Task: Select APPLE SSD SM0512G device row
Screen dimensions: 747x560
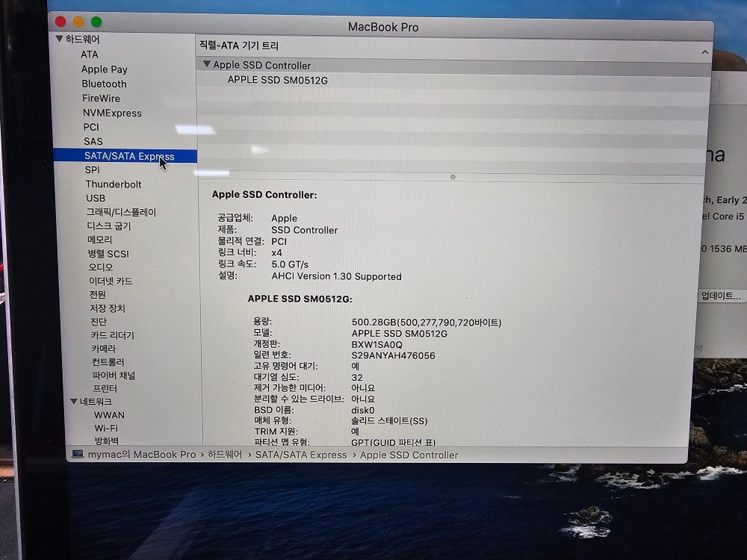Action: click(277, 80)
